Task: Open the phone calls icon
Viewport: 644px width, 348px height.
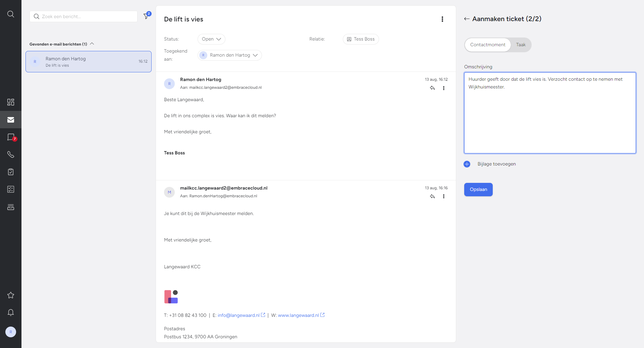Action: coord(11,154)
